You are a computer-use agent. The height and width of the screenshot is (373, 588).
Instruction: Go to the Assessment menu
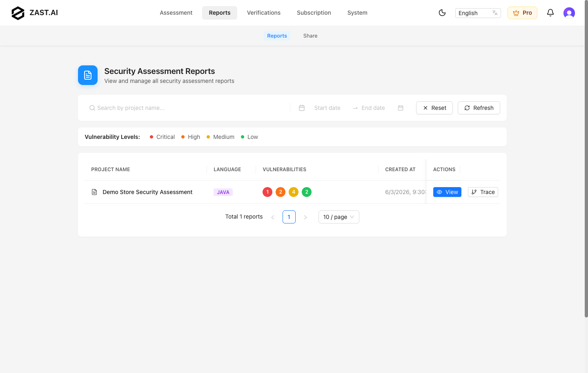click(x=176, y=13)
